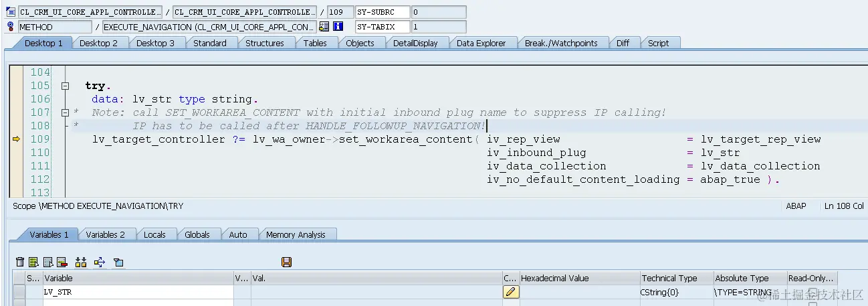Image resolution: width=868 pixels, height=306 pixels.
Task: Click the CString{0} technical type cell
Action: (676, 292)
